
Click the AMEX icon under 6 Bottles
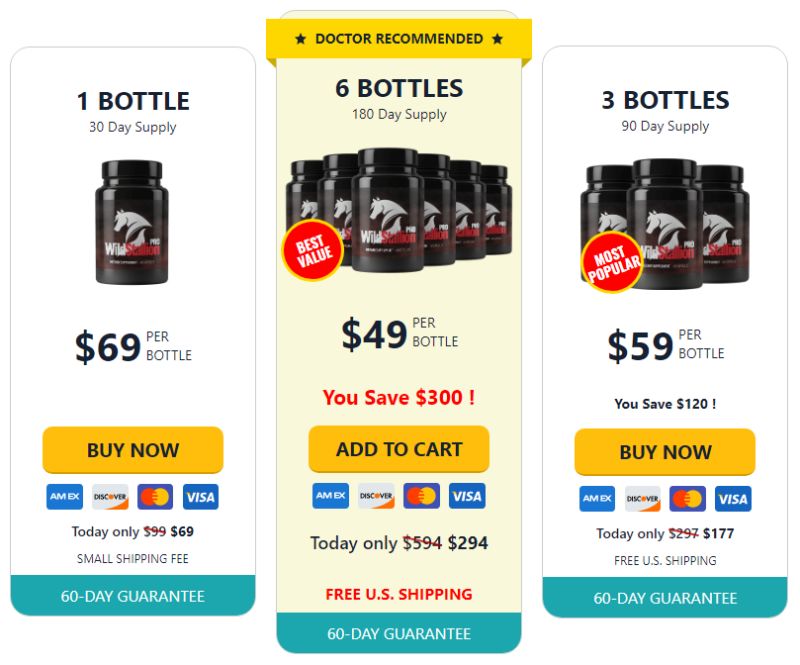coord(331,496)
